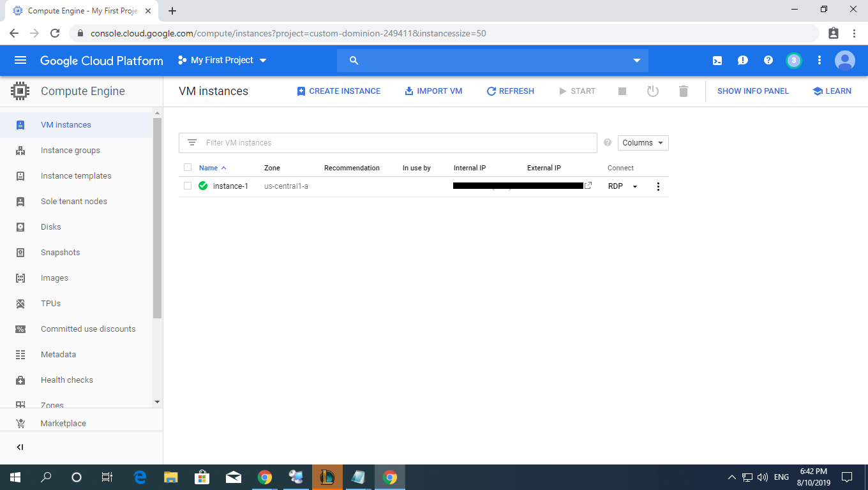The width and height of the screenshot is (868, 490).
Task: Open Snapshots in the sidebar
Action: 77,253
